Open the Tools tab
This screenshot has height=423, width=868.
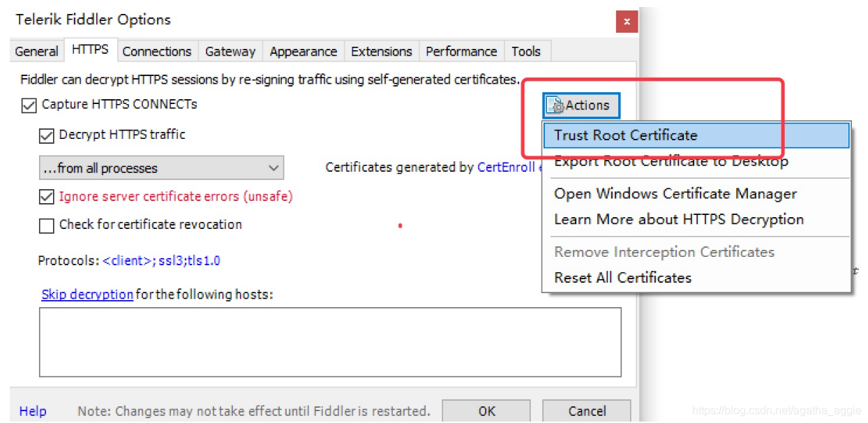point(526,51)
